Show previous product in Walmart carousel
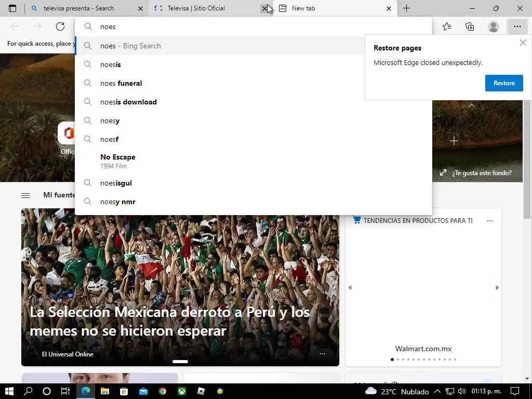Screen dimensions: 532x399 tap(350, 287)
